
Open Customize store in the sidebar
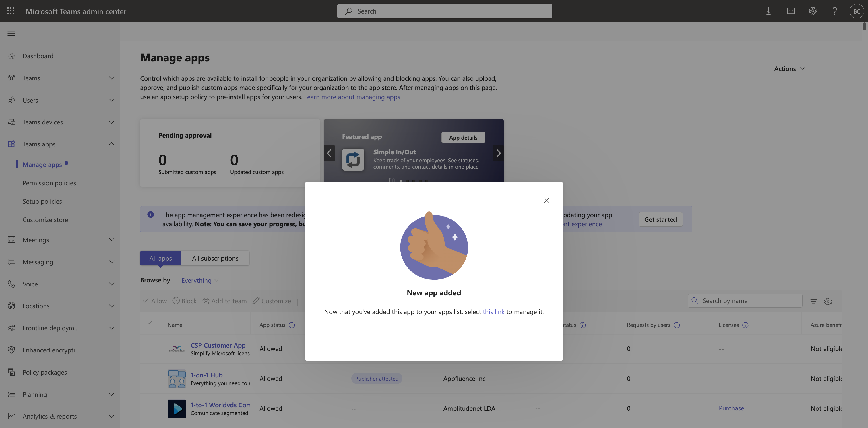click(45, 219)
